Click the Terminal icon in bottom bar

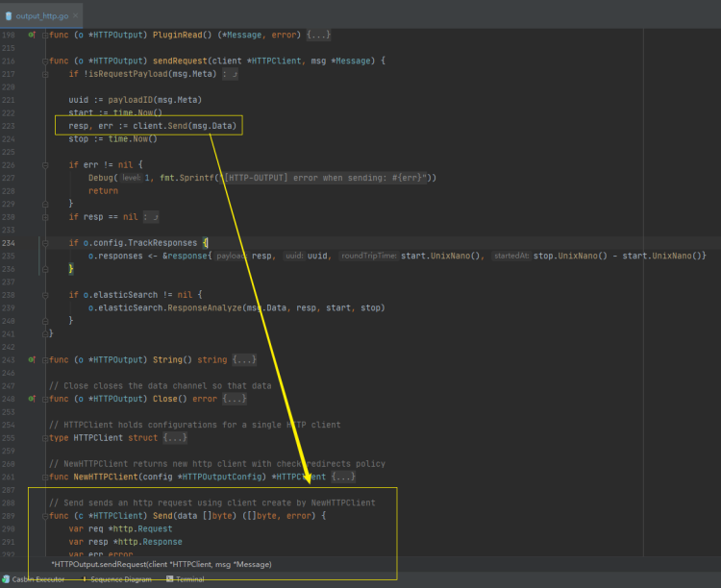pyautogui.click(x=169, y=579)
